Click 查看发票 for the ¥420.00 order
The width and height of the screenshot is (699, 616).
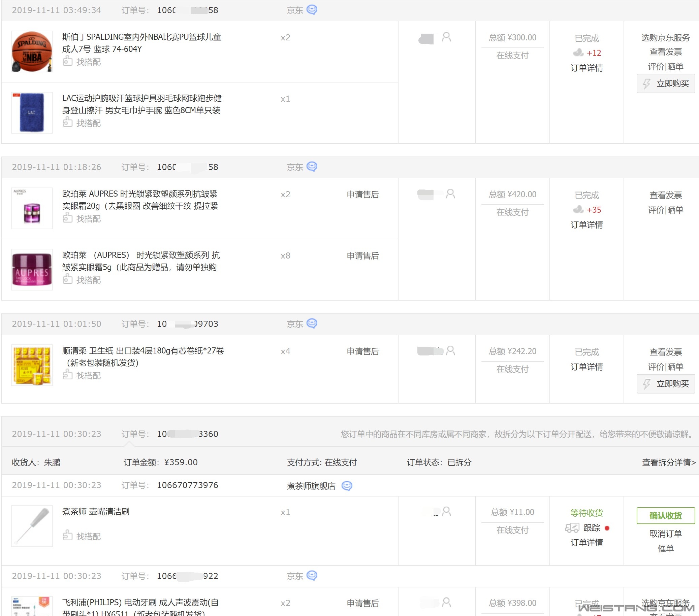(666, 195)
